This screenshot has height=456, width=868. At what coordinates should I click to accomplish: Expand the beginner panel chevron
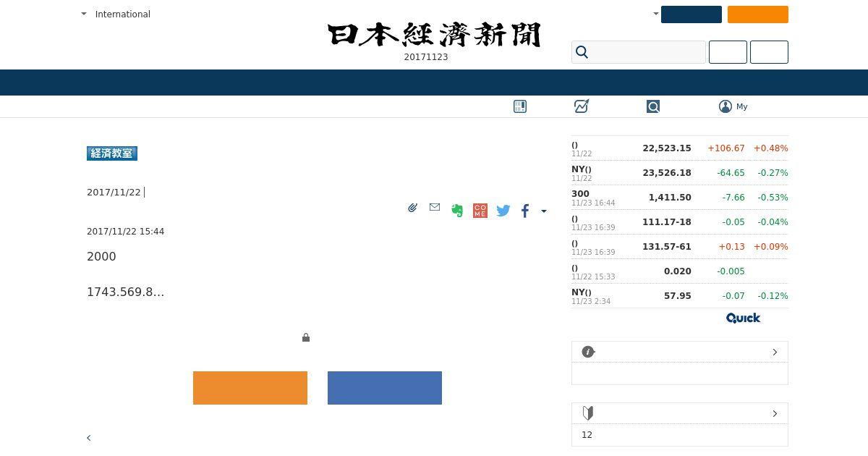tap(775, 413)
